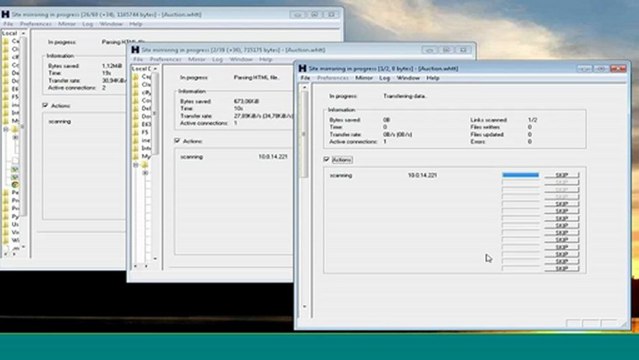
Task: Open the Preferences menu in the front window
Action: point(333,78)
